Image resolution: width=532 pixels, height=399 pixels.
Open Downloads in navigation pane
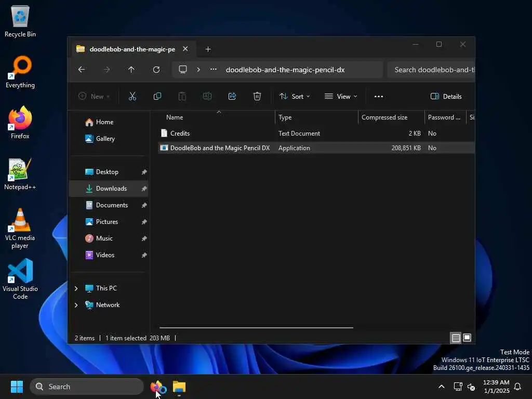tap(109, 189)
